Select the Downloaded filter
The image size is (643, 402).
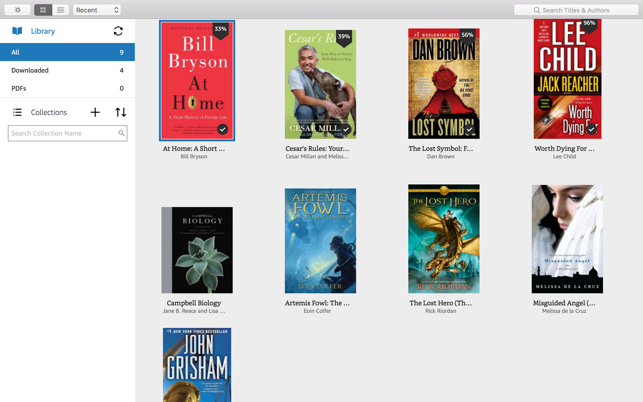pyautogui.click(x=67, y=70)
